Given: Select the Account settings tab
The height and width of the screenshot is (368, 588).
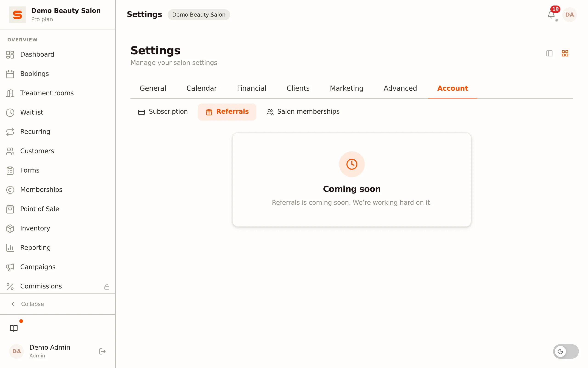Looking at the screenshot, I should point(452,88).
